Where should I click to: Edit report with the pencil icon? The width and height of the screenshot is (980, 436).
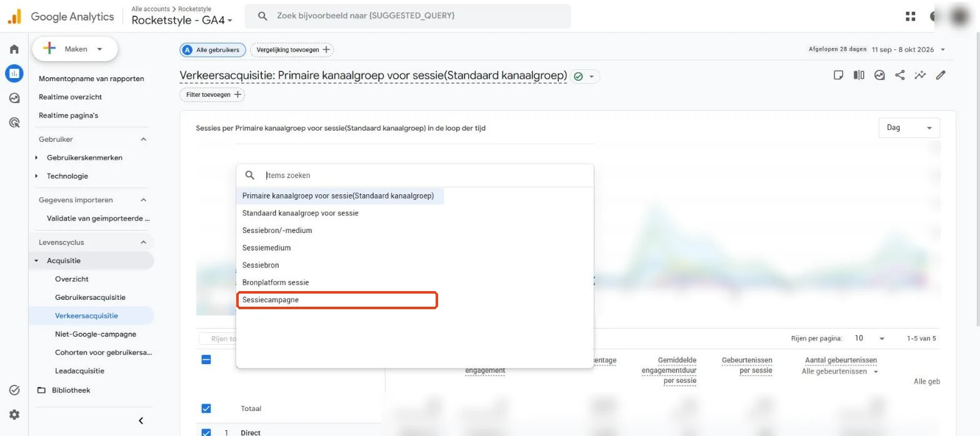point(941,76)
